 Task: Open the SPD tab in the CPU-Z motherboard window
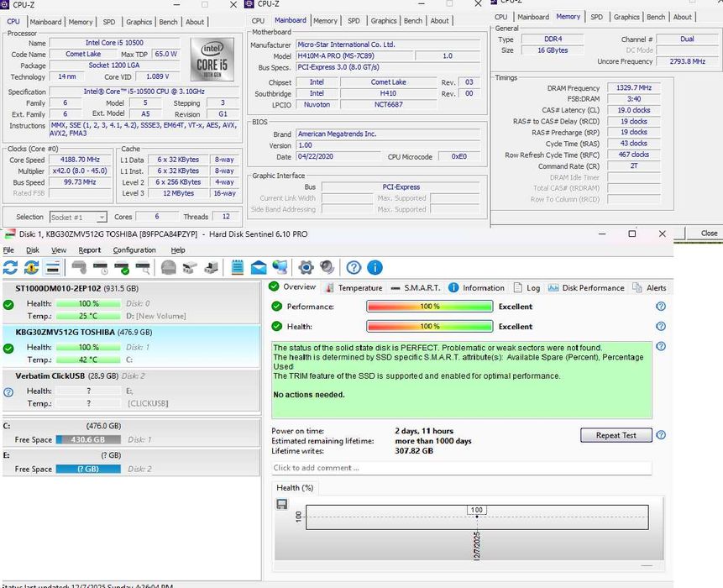click(x=354, y=21)
